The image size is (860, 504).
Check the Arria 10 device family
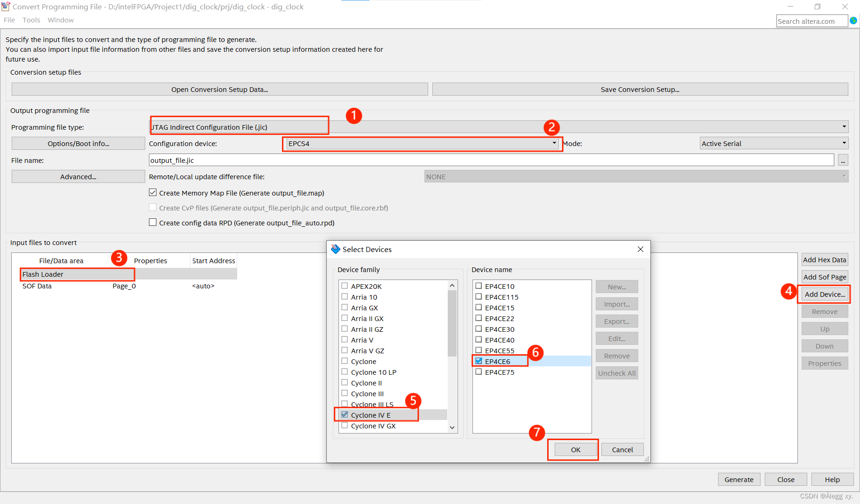[345, 296]
